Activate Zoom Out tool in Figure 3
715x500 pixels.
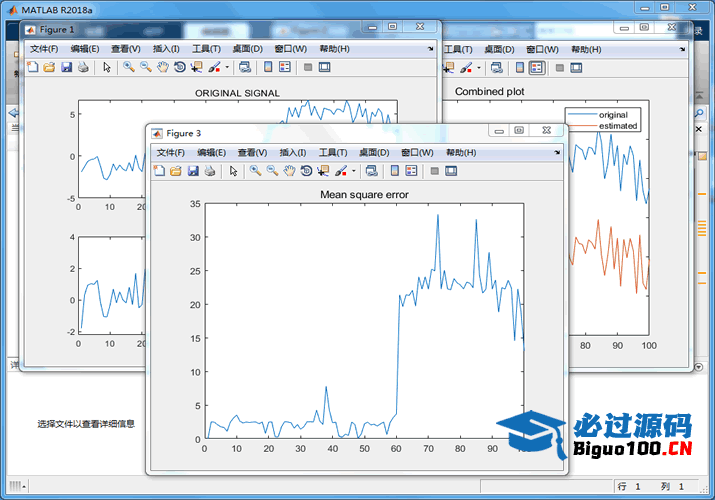click(273, 171)
